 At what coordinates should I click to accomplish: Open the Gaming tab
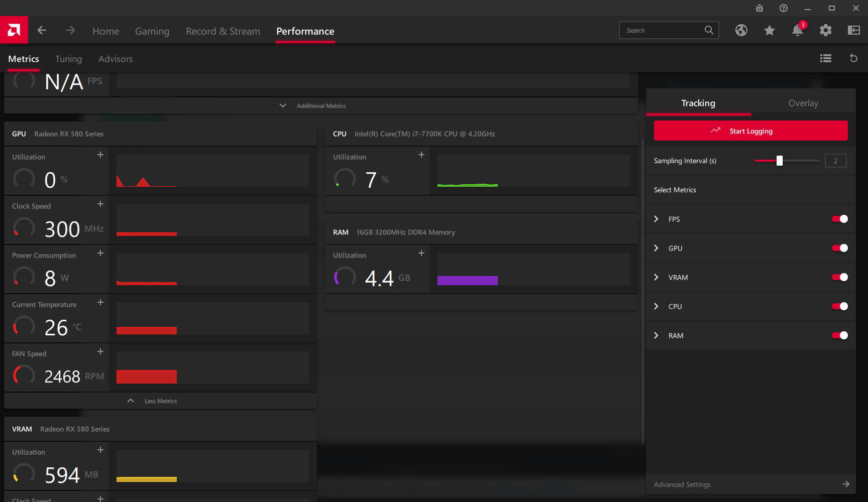152,31
